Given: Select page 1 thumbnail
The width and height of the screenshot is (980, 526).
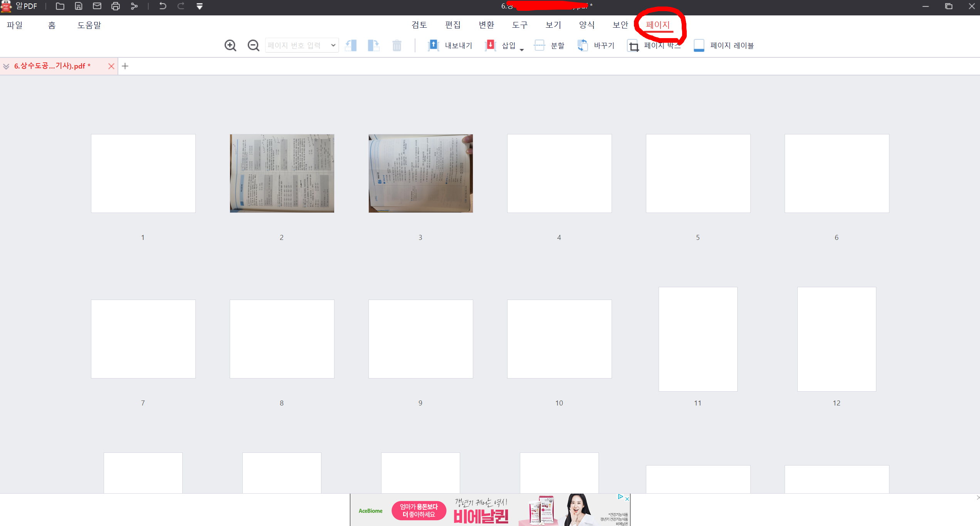Looking at the screenshot, I should (143, 173).
